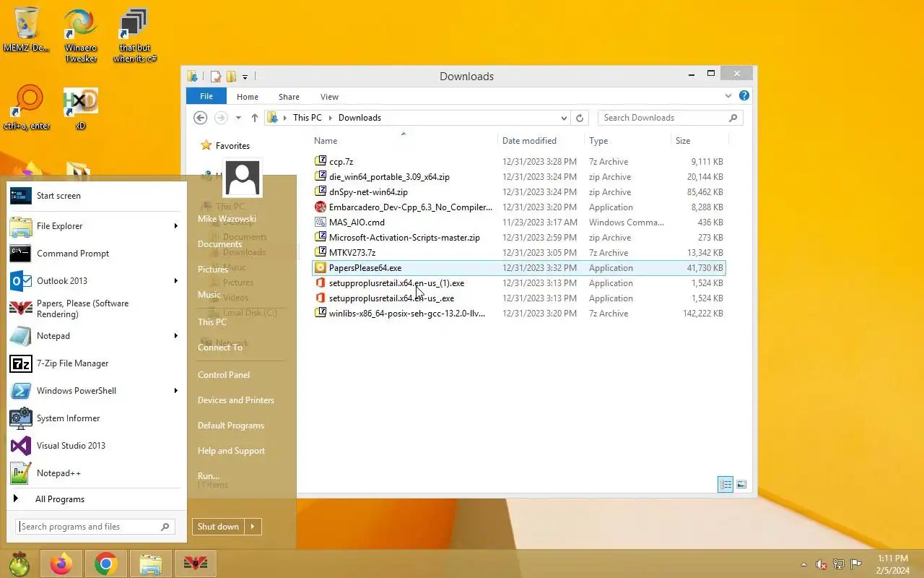Screen dimensions: 924x578
Task: Click Explorer Back navigation arrow
Action: 201,118
